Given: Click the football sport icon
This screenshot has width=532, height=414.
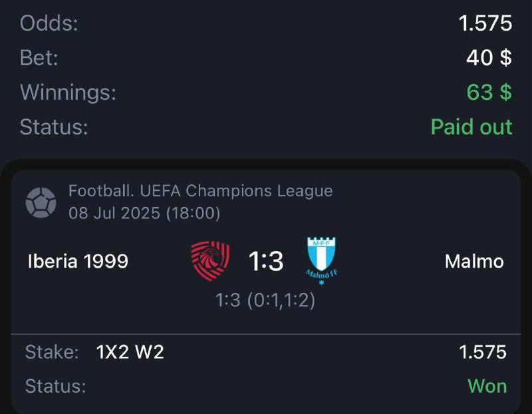Looking at the screenshot, I should (x=41, y=202).
